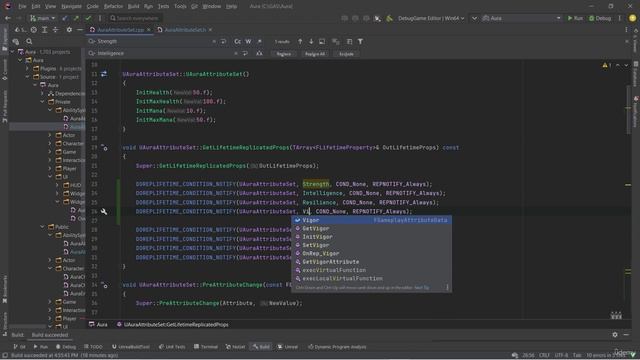The image size is (640, 360).
Task: Open the Refactor menu
Action: tap(113, 6)
